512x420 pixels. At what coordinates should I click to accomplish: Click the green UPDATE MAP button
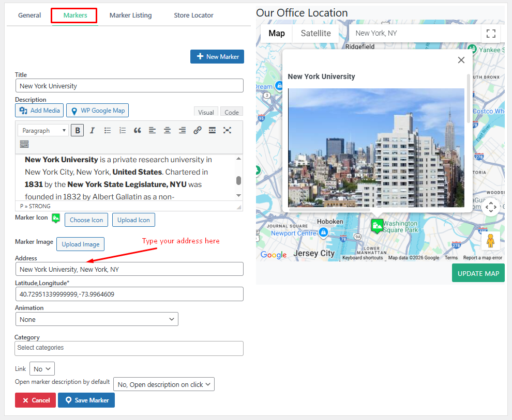[478, 273]
